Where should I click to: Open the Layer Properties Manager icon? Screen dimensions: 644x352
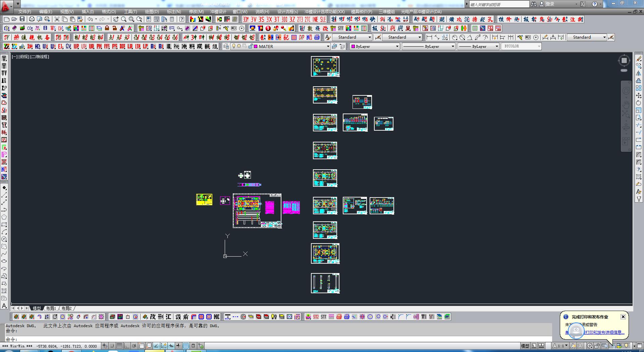(226, 46)
